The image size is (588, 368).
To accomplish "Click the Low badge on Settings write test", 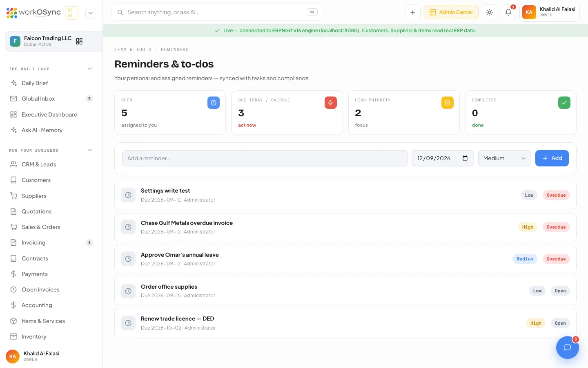I will point(529,195).
